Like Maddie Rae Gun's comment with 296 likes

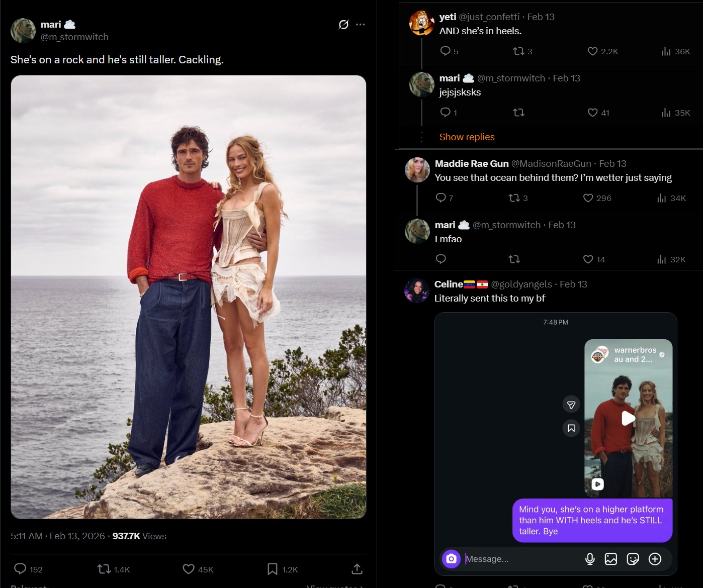click(588, 198)
